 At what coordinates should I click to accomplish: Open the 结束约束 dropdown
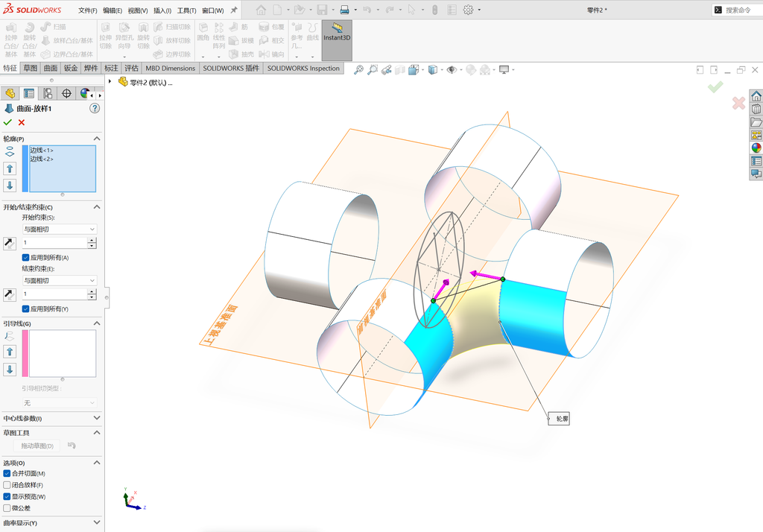pos(60,280)
